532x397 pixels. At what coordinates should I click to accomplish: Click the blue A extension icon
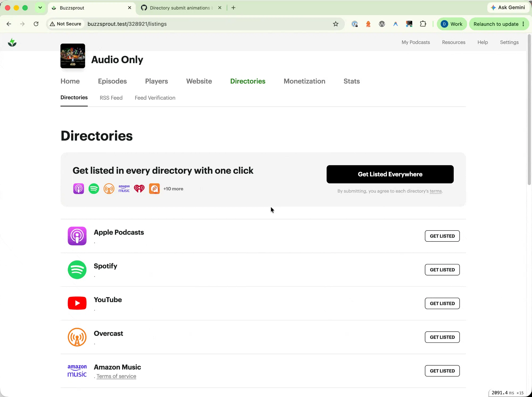396,24
